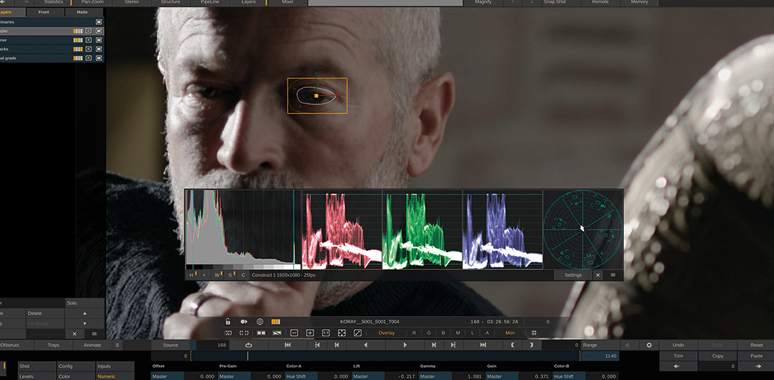Image resolution: width=774 pixels, height=380 pixels.
Task: Click the fit-to-screen icon
Action: point(342,333)
